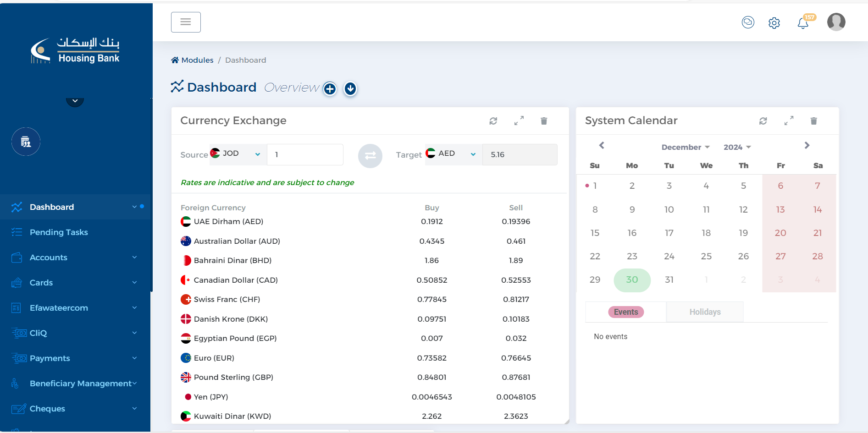
Task: Open the December month dropdown
Action: pos(686,147)
